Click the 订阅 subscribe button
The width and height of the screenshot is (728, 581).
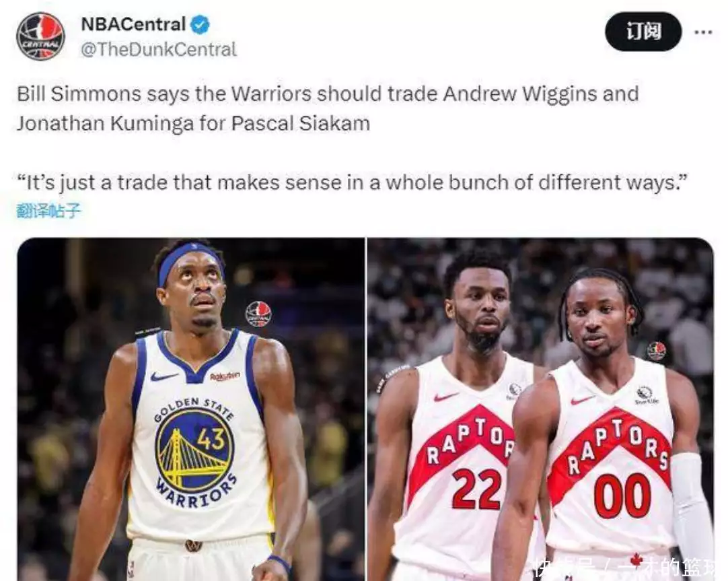click(x=643, y=32)
